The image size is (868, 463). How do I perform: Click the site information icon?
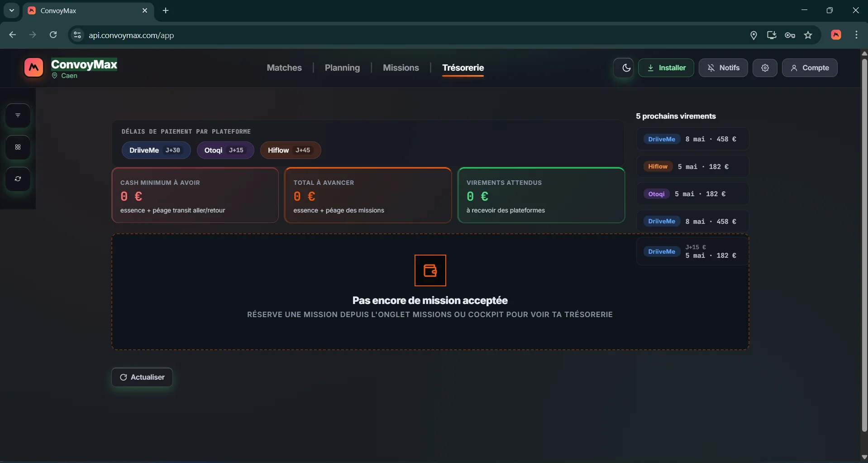click(77, 35)
